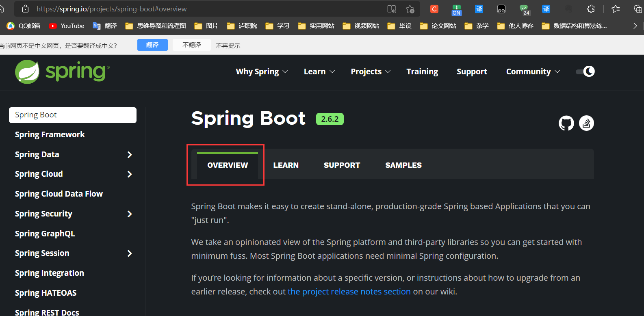Toggle the dark mode theme switch
Screen dimensions: 644x316
point(585,71)
